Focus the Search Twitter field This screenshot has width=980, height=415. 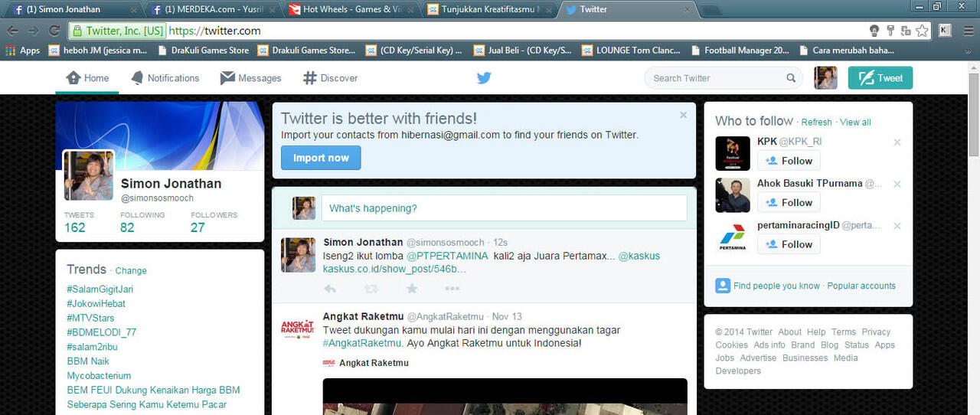(x=724, y=78)
